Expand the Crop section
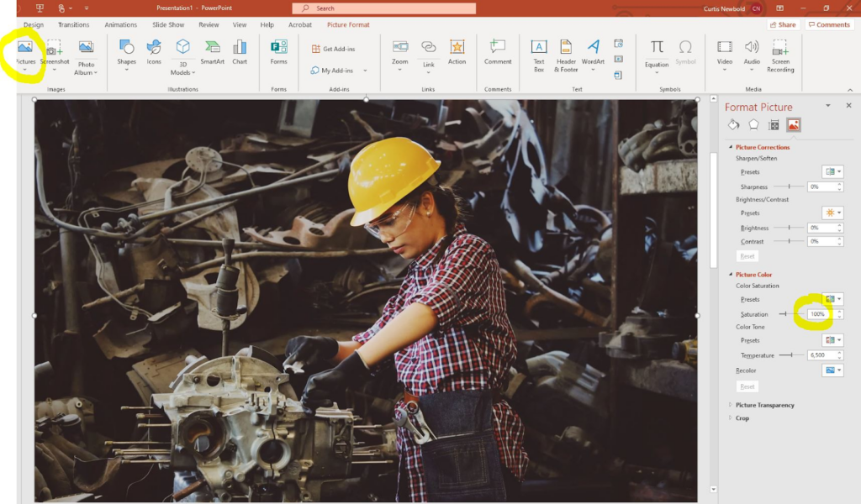The image size is (861, 504). [x=742, y=417]
